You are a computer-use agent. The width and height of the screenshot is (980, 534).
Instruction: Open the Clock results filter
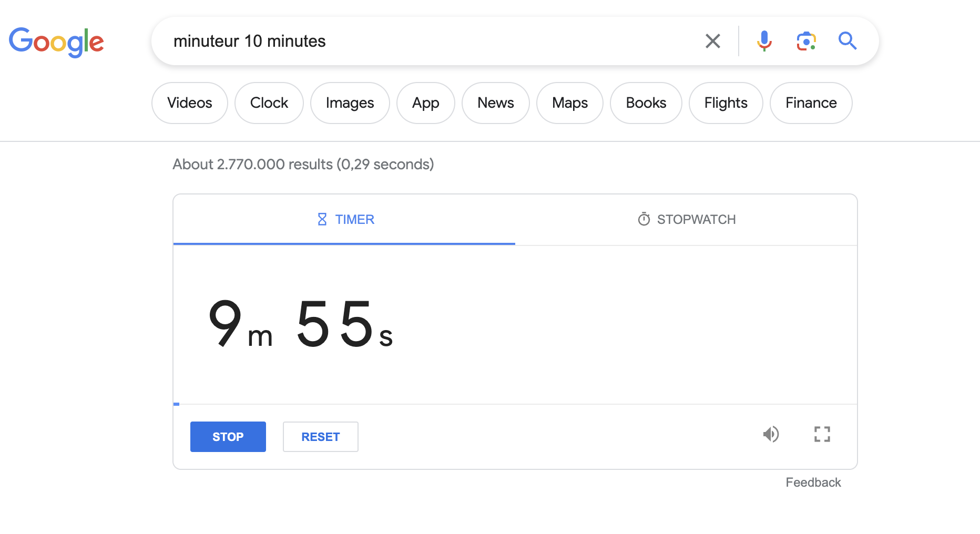click(x=269, y=103)
